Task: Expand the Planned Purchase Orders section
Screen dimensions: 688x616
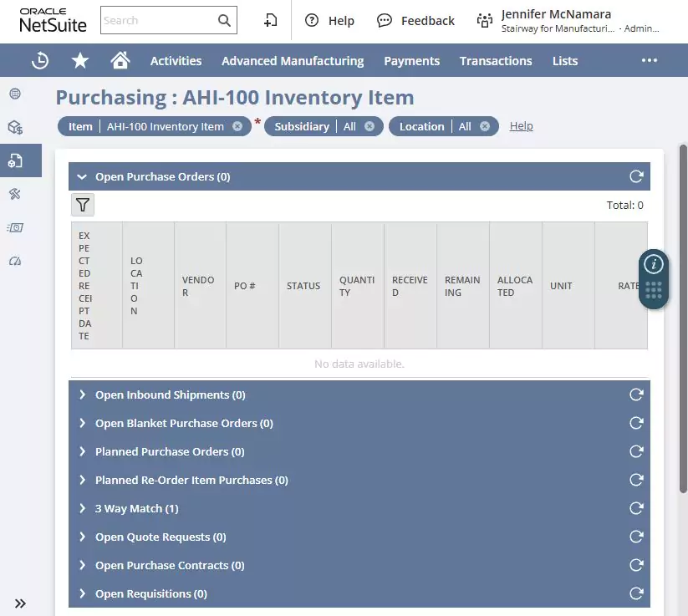Action: tap(82, 451)
